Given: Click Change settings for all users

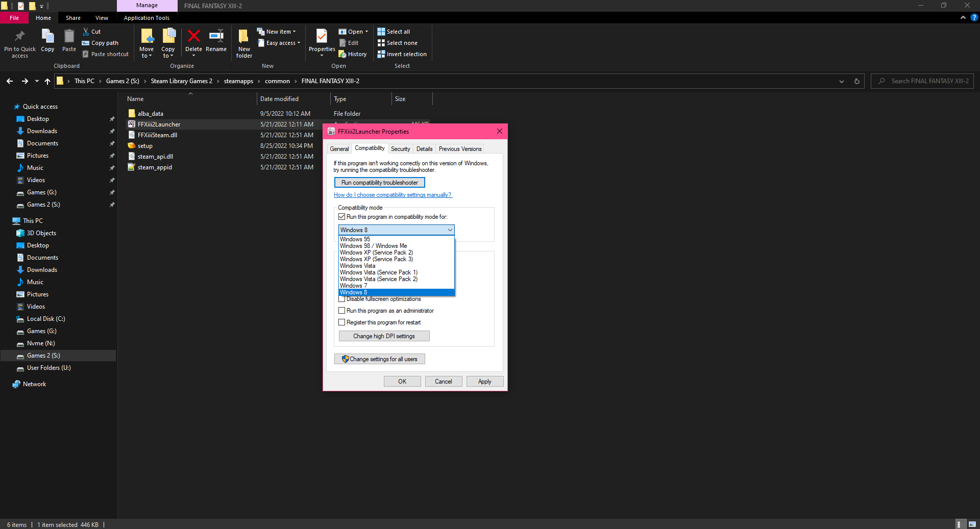Looking at the screenshot, I should click(380, 359).
